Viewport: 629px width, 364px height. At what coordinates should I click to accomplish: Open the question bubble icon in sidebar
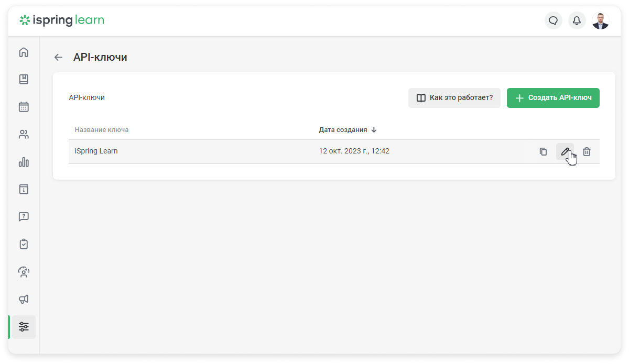(x=24, y=216)
